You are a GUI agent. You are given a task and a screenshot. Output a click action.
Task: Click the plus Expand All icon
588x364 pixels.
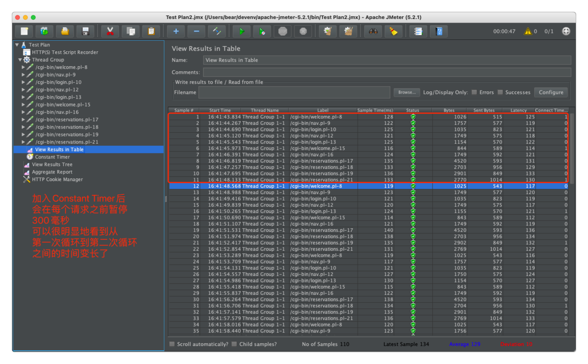(x=176, y=31)
